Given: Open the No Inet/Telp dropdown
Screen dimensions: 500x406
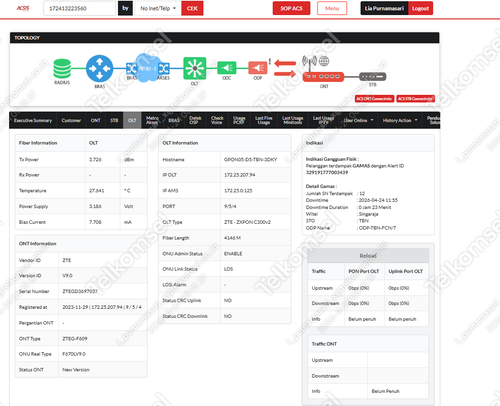Looking at the screenshot, I should click(x=158, y=8).
